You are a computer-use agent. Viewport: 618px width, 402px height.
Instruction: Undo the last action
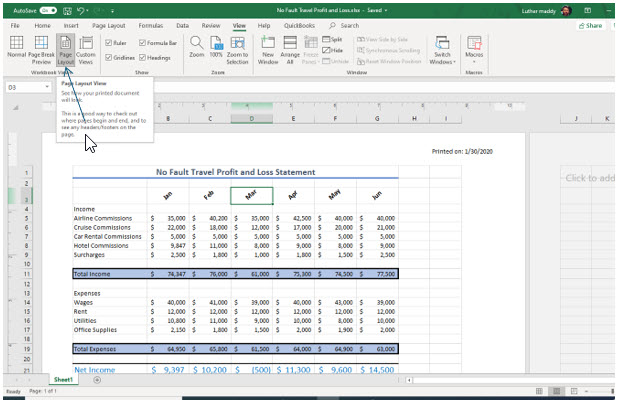click(x=80, y=11)
